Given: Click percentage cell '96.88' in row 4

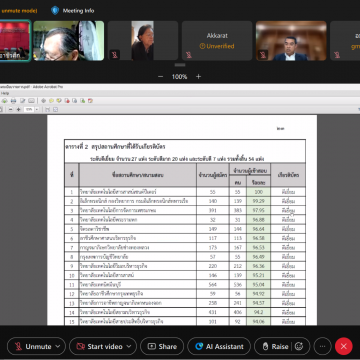Looking at the screenshot, I should 258,220.
